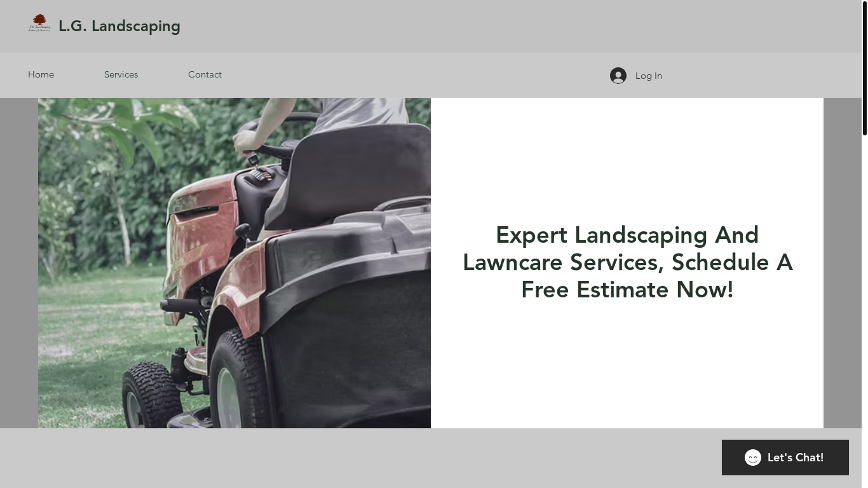Navigate to the Contact page
868x488 pixels.
205,74
